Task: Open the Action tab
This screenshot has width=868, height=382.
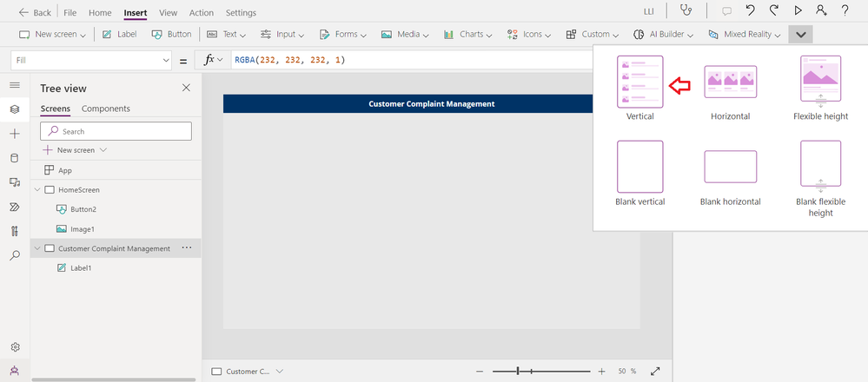Action: click(x=202, y=12)
